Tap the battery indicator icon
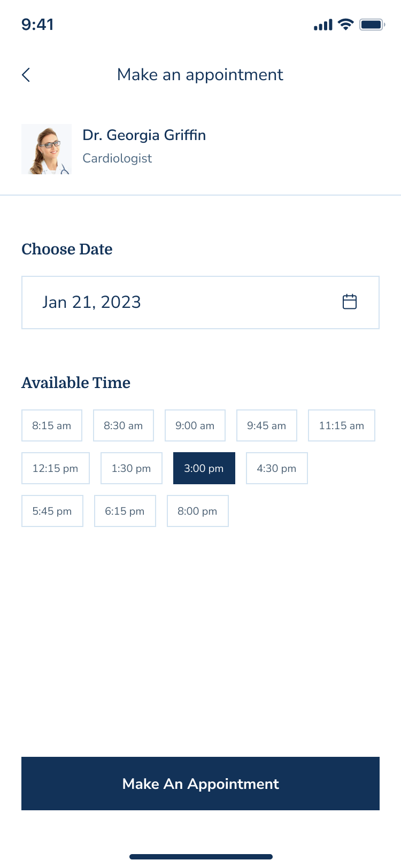 [x=372, y=25]
